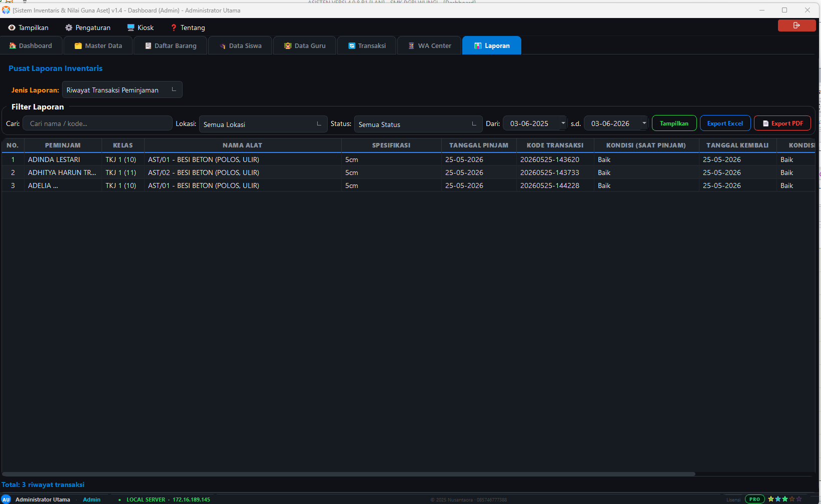Sort by the TANGGAL PINJAM column header
This screenshot has height=504, width=821.
coord(479,145)
